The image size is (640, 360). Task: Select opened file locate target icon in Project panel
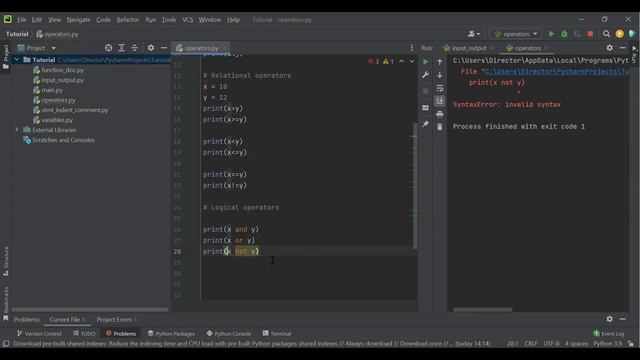coord(108,48)
